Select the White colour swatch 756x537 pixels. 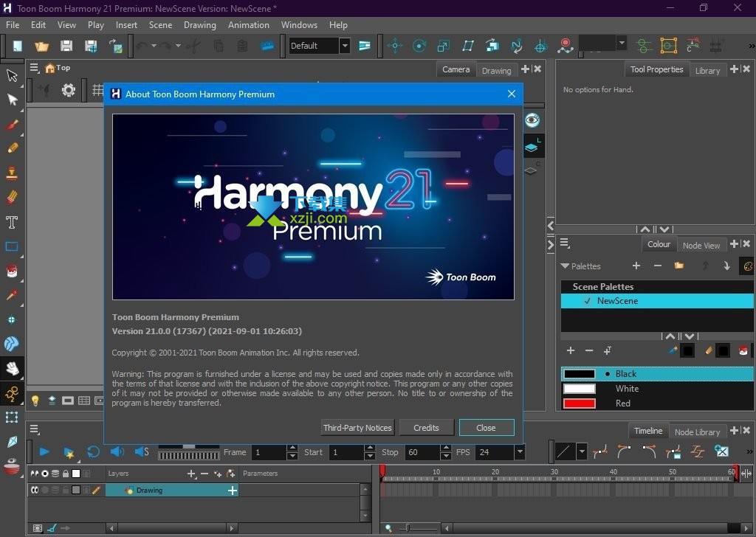click(580, 389)
